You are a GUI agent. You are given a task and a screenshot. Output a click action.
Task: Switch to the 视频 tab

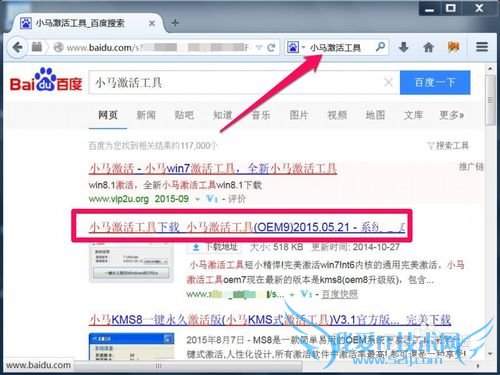click(x=337, y=115)
